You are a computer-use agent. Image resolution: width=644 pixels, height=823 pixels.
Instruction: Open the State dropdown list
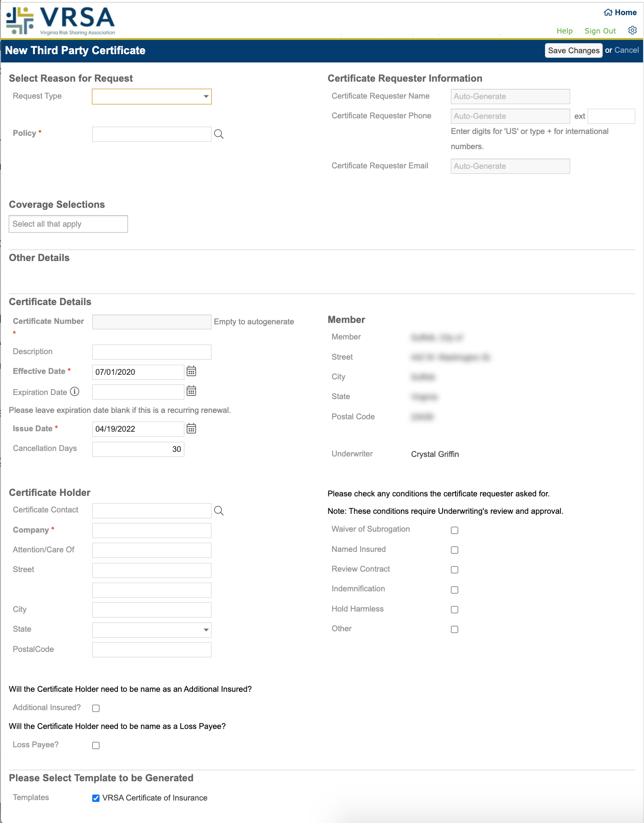tap(152, 630)
